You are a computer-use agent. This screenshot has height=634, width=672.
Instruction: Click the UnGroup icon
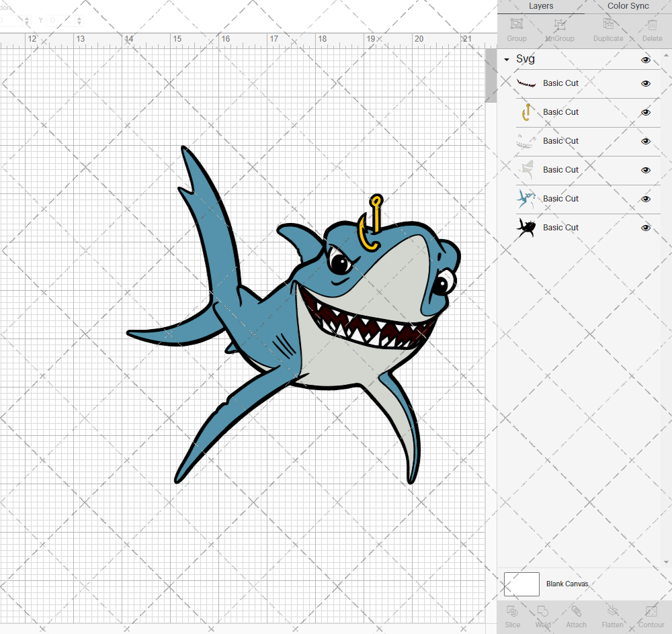pos(559,24)
